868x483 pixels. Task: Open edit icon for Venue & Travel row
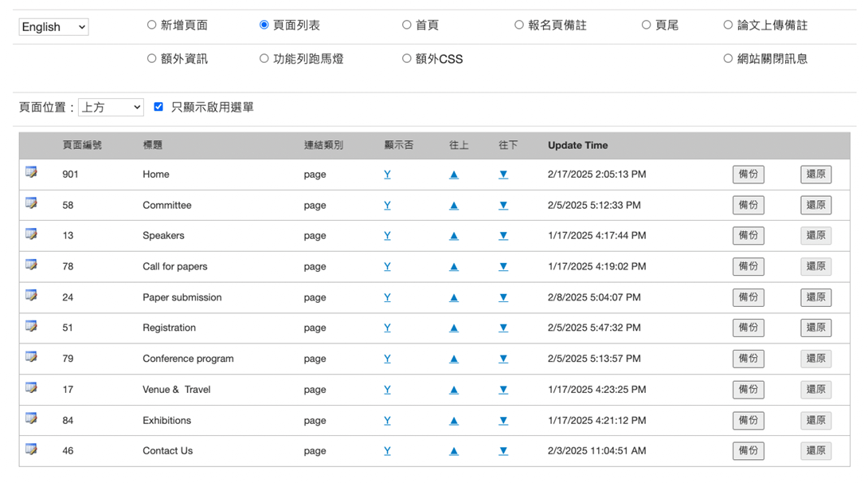click(32, 387)
